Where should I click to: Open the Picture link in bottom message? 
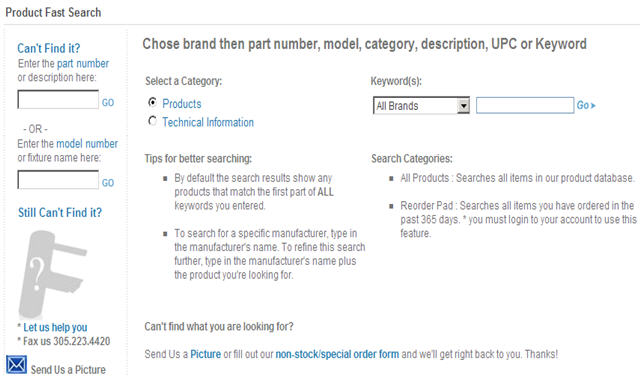(205, 354)
